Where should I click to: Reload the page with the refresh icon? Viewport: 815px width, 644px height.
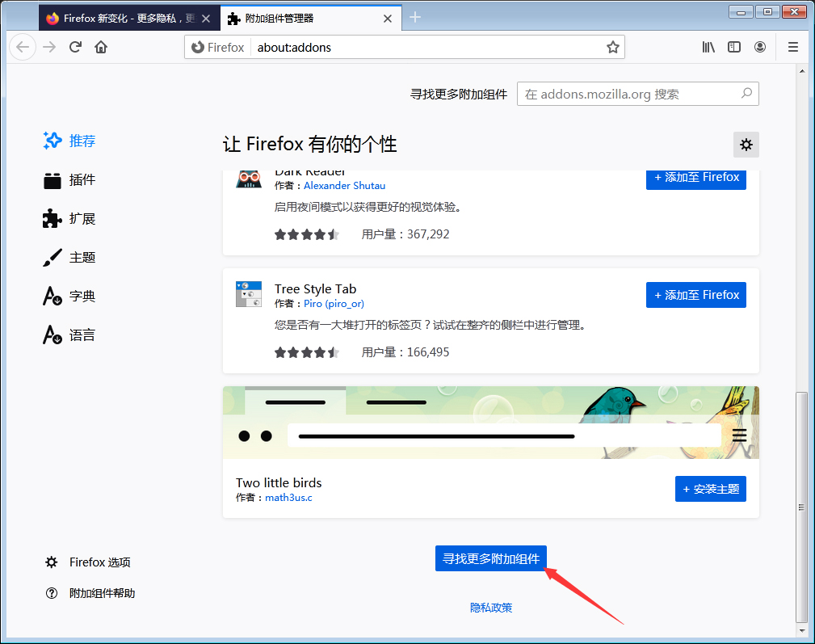click(x=74, y=47)
